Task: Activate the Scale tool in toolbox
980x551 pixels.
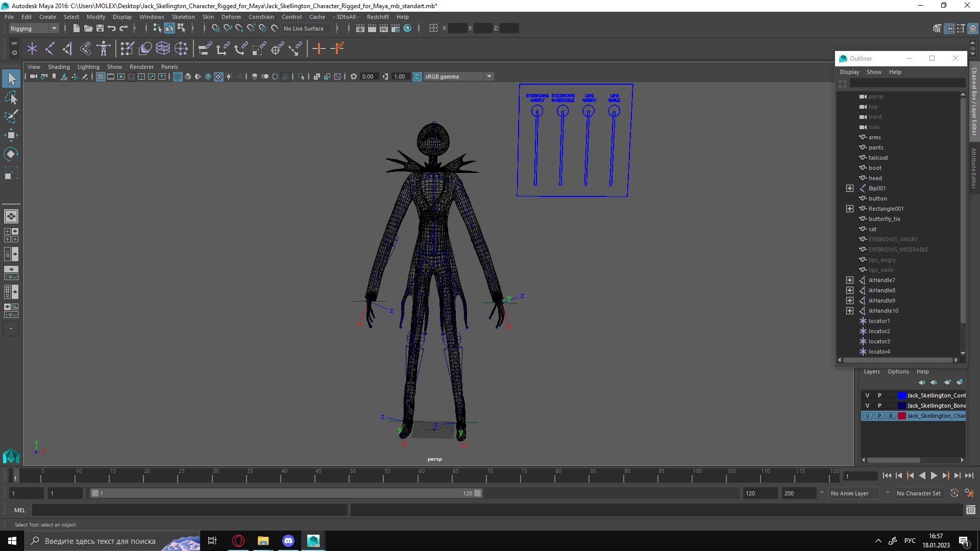Action: [11, 173]
